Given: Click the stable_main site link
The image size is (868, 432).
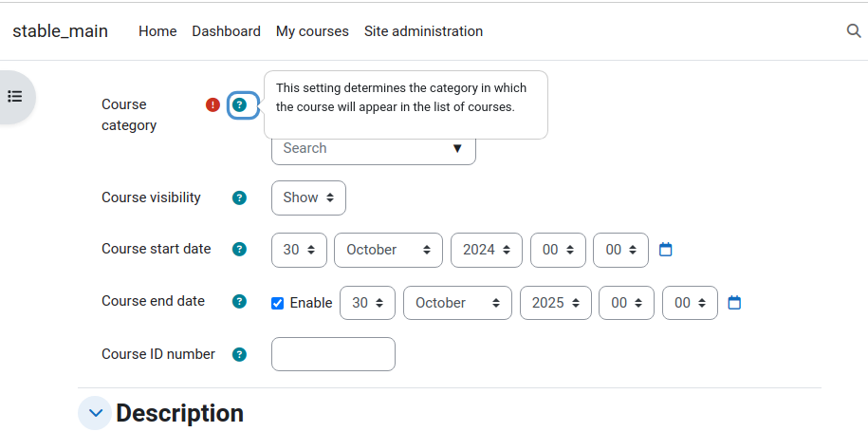Looking at the screenshot, I should [61, 31].
